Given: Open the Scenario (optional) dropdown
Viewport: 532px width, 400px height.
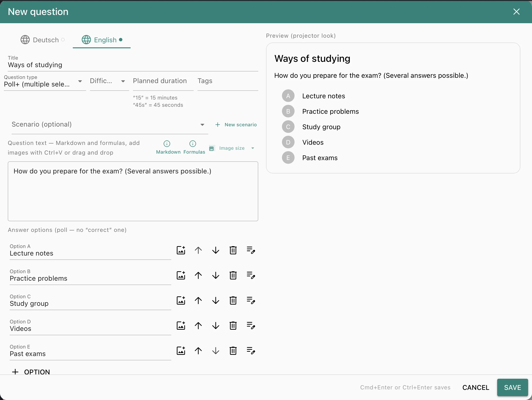Looking at the screenshot, I should (110, 125).
